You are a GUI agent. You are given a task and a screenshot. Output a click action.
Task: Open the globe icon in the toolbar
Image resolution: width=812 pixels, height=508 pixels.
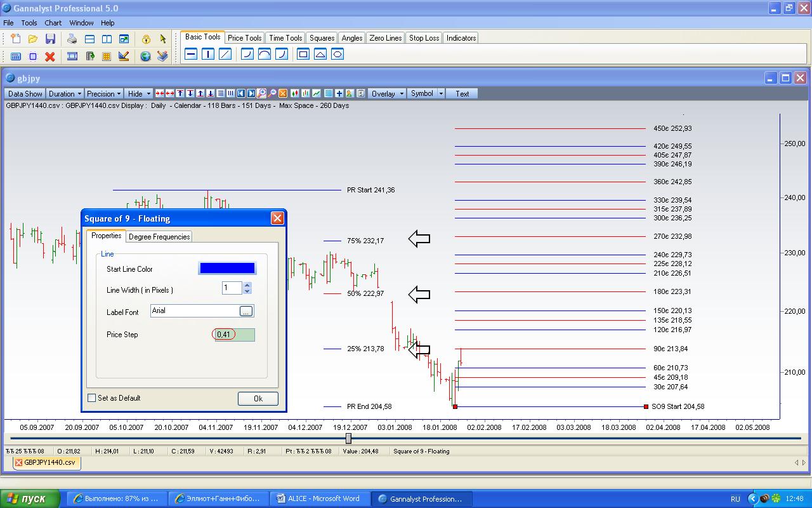tap(145, 56)
